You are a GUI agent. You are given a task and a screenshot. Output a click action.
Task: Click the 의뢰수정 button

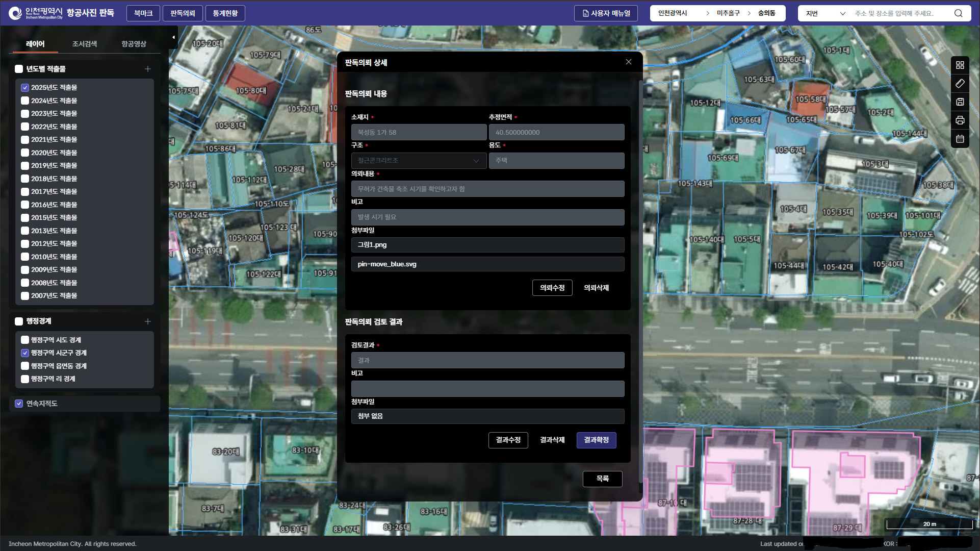(552, 288)
